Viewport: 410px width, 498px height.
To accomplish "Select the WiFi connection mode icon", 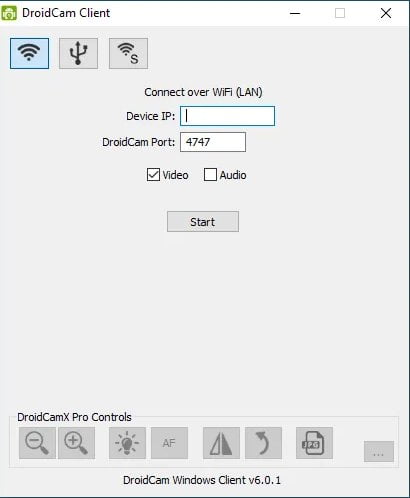I will (x=29, y=53).
